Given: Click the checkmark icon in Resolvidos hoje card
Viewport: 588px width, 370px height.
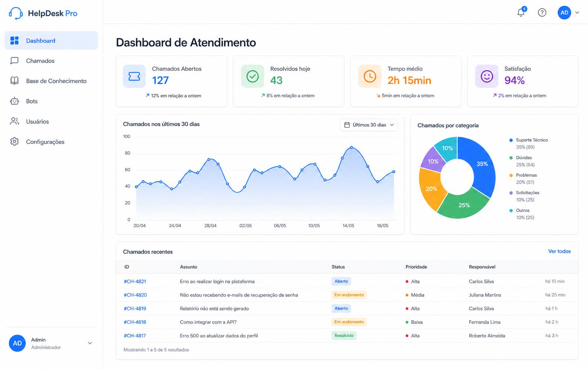Looking at the screenshot, I should tap(252, 76).
